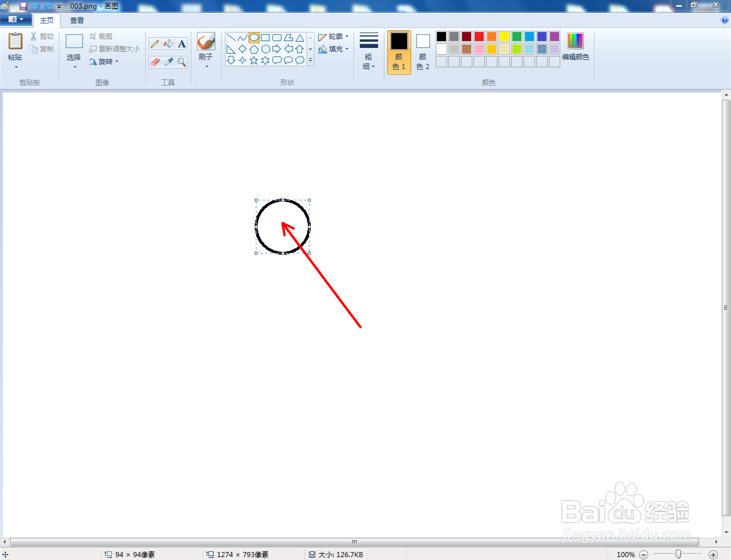Select the Pencil tool
Viewport: 731px width, 560px height.
click(155, 44)
